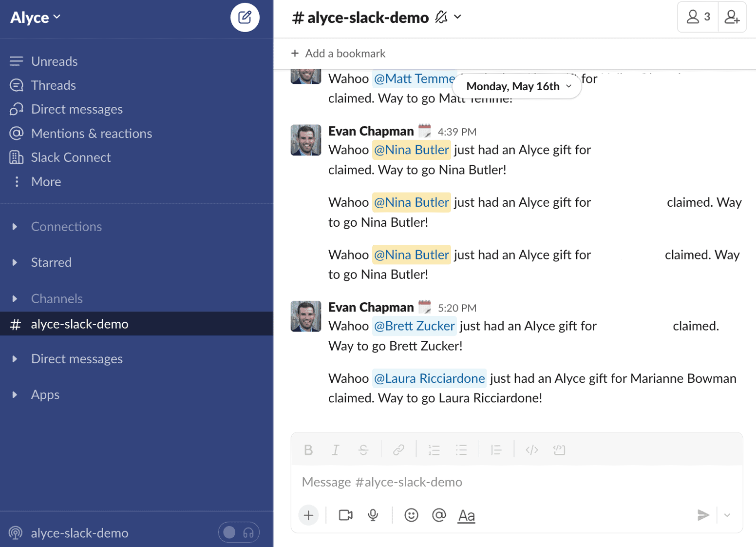Toggle strikethrough formatting

point(363,450)
